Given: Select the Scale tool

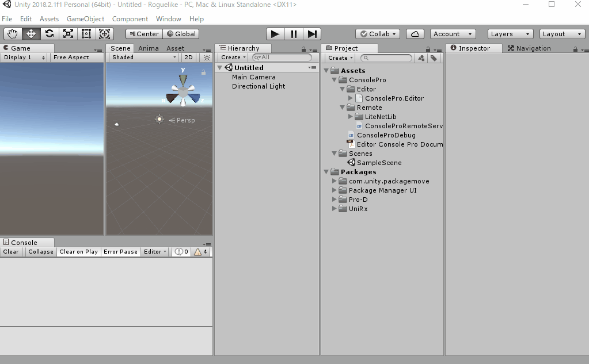Looking at the screenshot, I should (x=67, y=34).
